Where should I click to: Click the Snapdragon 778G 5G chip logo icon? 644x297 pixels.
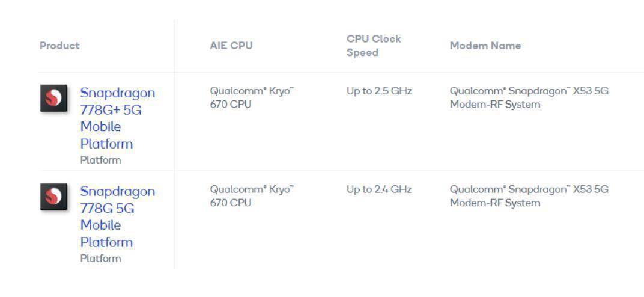(x=53, y=197)
